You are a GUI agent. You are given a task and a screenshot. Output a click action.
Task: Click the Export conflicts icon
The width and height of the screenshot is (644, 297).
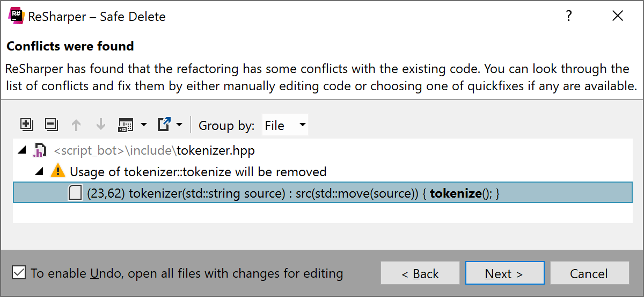click(164, 125)
